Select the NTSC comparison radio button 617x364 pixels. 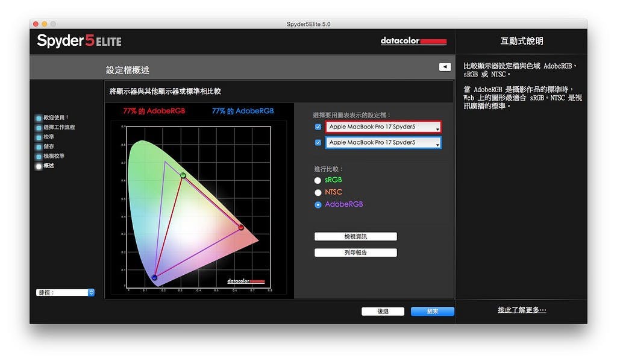(318, 192)
